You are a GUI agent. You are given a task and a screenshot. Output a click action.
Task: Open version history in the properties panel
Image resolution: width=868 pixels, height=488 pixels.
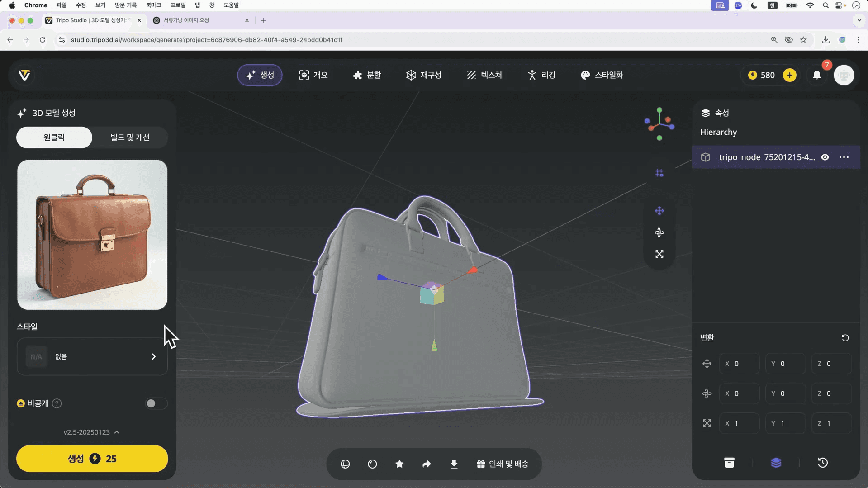823,463
